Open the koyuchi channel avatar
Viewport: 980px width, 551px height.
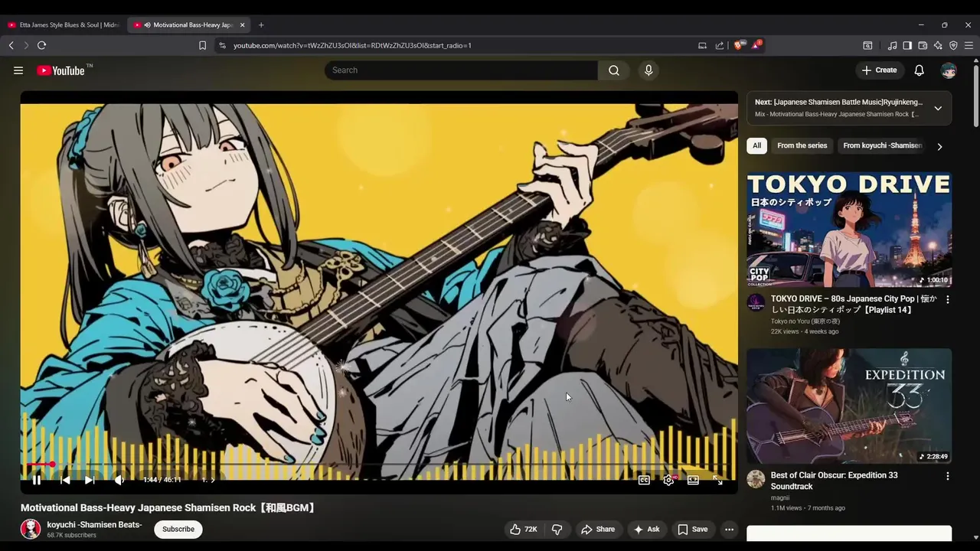[31, 530]
